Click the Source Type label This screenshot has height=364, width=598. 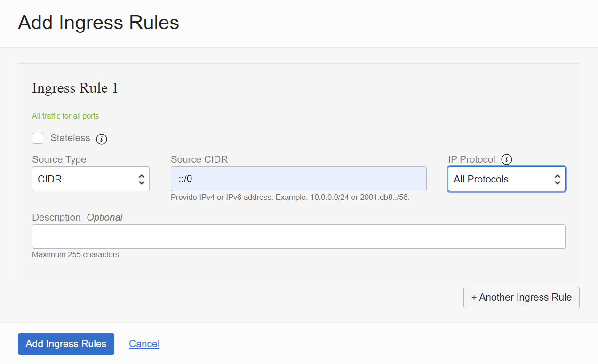[59, 159]
